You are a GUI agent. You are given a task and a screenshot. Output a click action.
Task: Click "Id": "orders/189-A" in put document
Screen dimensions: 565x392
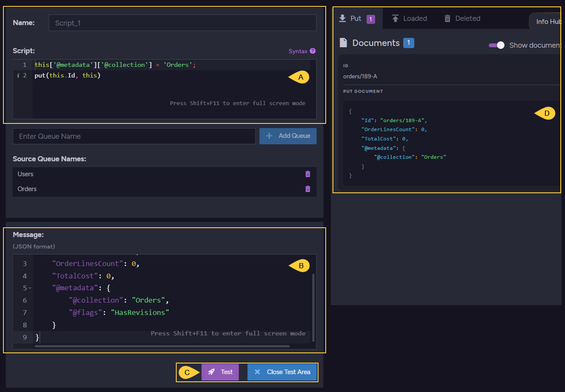(x=394, y=120)
